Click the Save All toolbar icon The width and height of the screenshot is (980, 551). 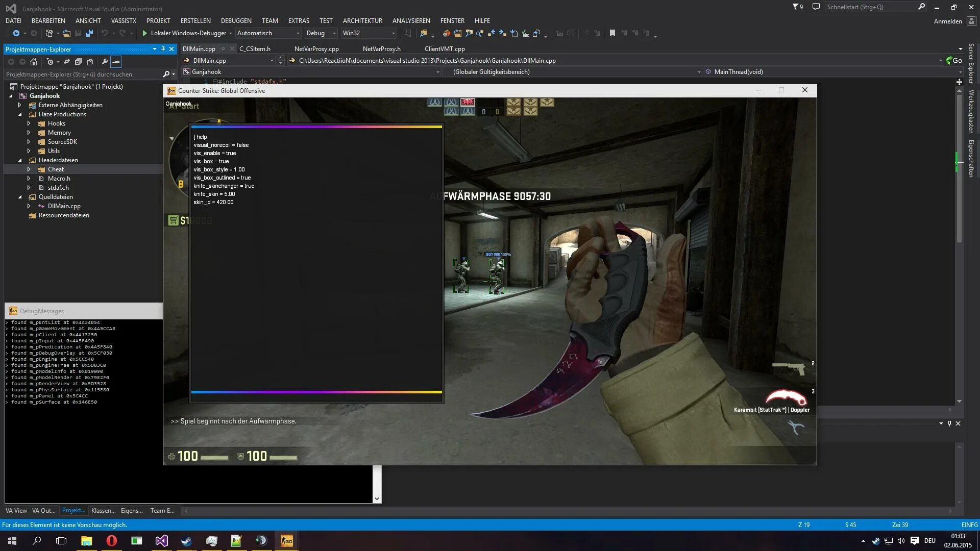[89, 33]
